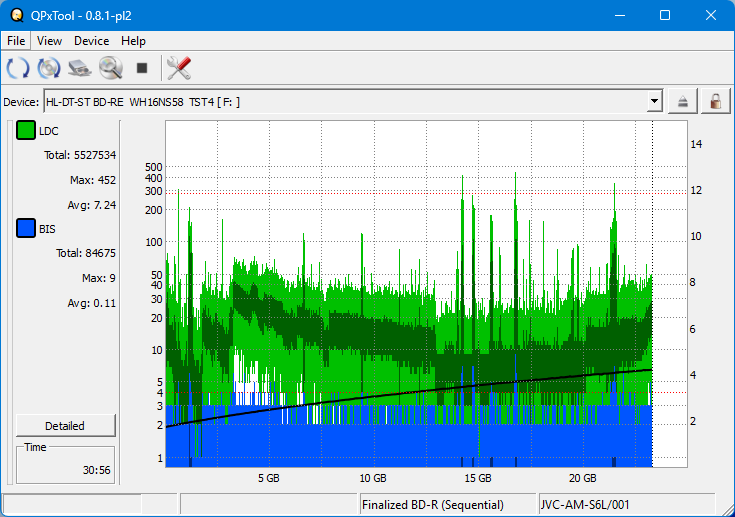Minimize the QPxTool window
The image size is (735, 517).
tap(620, 15)
